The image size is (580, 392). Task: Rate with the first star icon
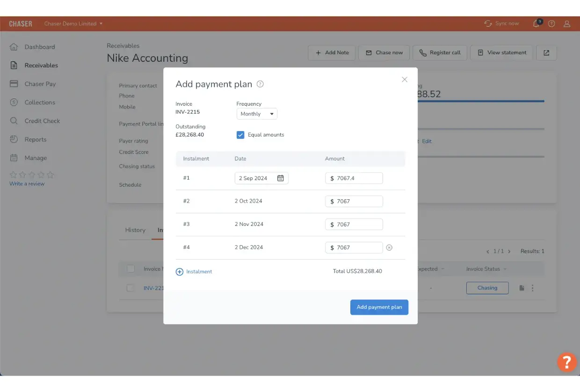[x=13, y=175]
